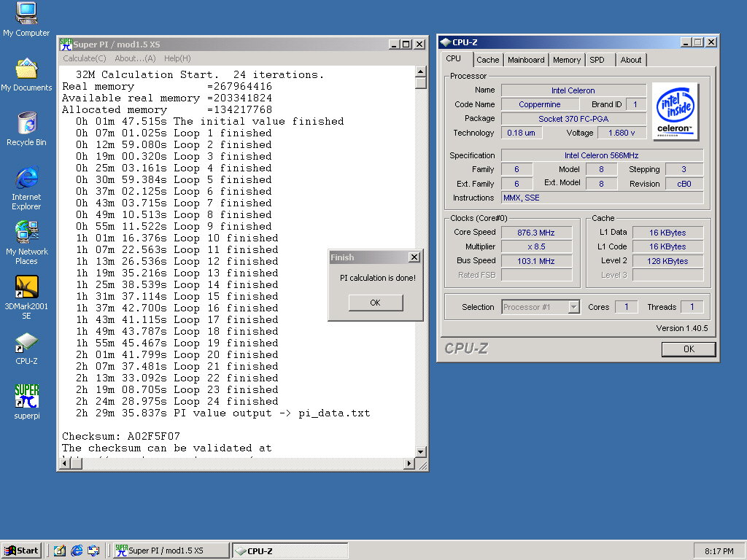This screenshot has width=747, height=560.
Task: Click the L1 Code 16 KBytes value
Action: tap(667, 246)
